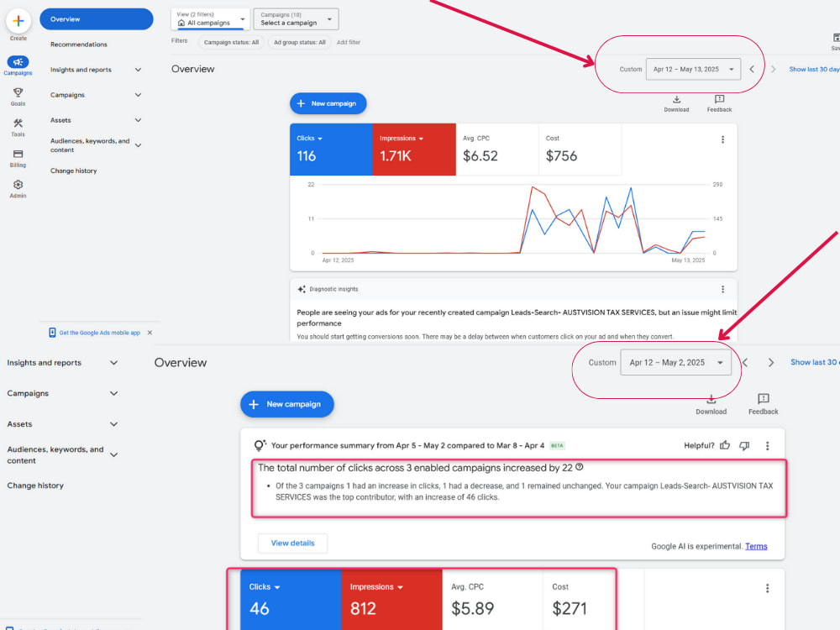Viewport: 840px width, 630px height.
Task: Click the Diagnostic insights sparkle icon
Action: [x=302, y=289]
